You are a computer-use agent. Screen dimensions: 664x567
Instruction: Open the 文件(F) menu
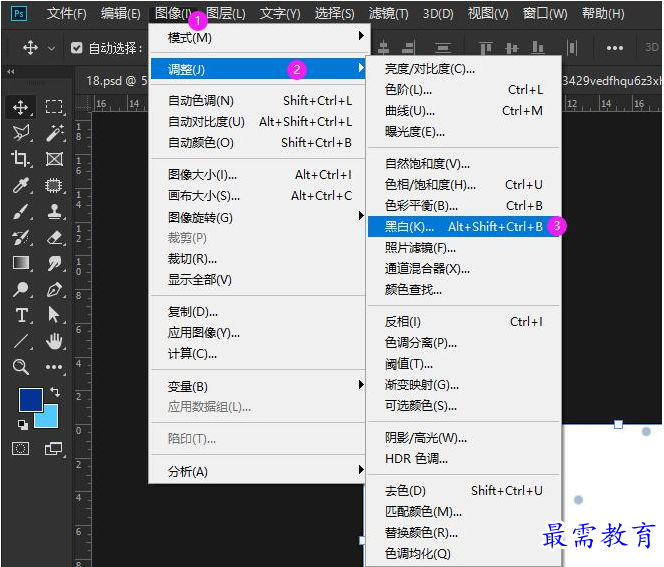point(66,14)
